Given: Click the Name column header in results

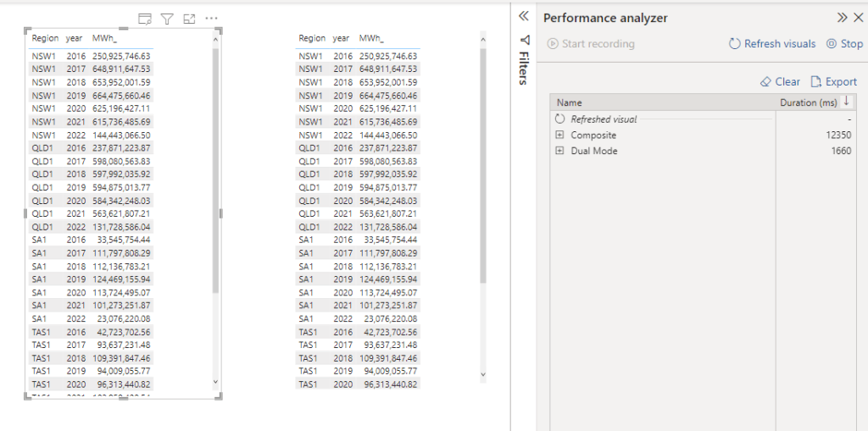Looking at the screenshot, I should coord(570,102).
